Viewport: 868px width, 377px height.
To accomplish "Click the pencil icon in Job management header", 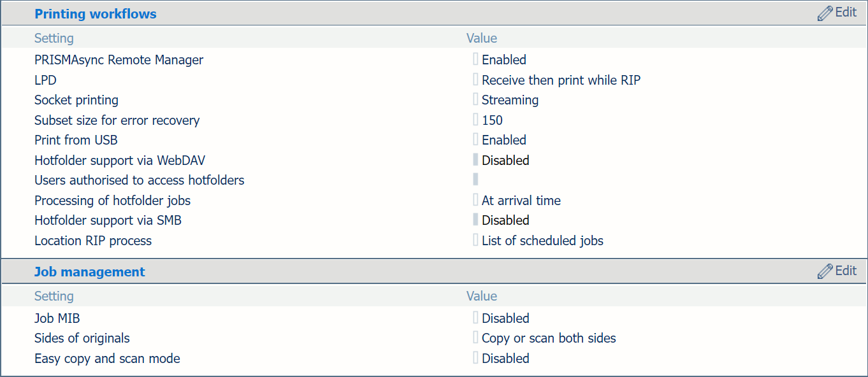I will (x=825, y=271).
